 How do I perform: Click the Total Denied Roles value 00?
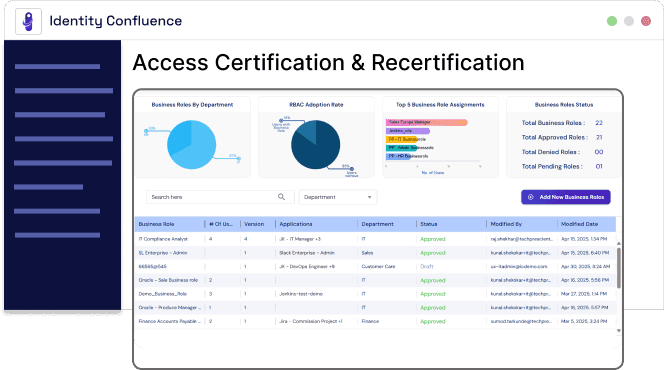point(599,152)
